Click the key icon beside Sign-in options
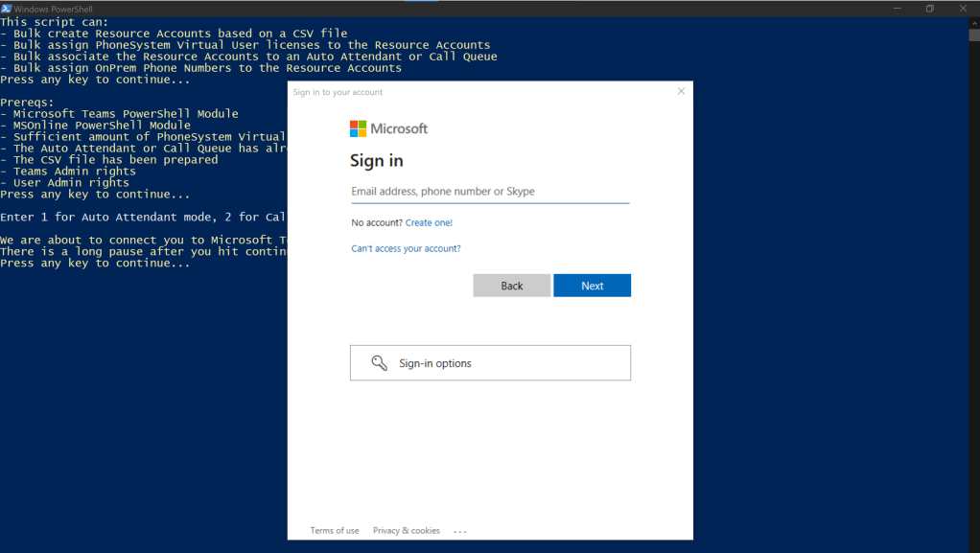Screen dimensions: 980x553 tap(380, 363)
